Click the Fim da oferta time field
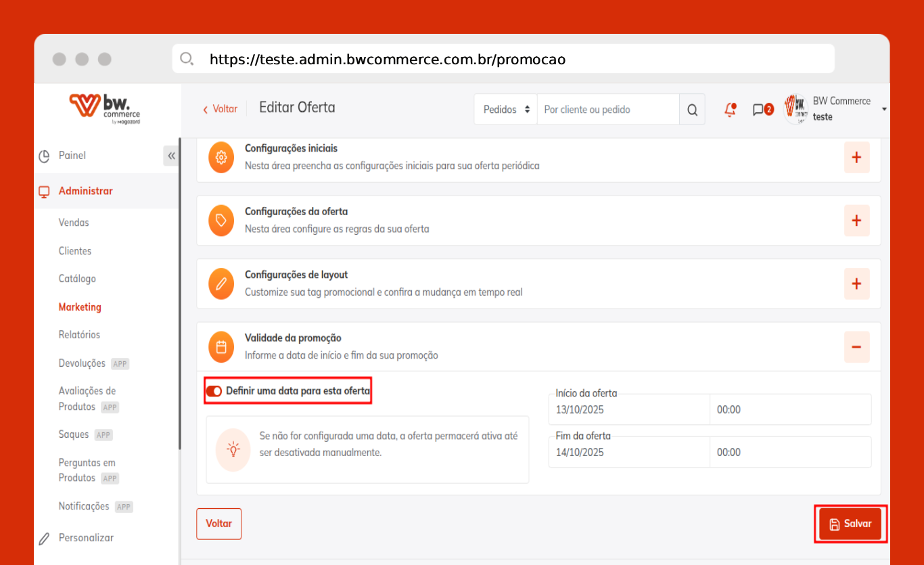Image resolution: width=924 pixels, height=565 pixels. pos(790,453)
